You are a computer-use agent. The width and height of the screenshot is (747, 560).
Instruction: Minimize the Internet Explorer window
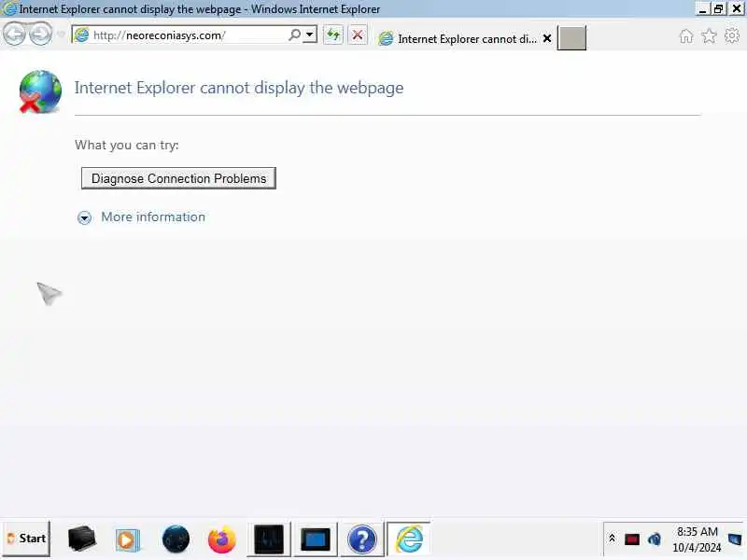(x=702, y=8)
